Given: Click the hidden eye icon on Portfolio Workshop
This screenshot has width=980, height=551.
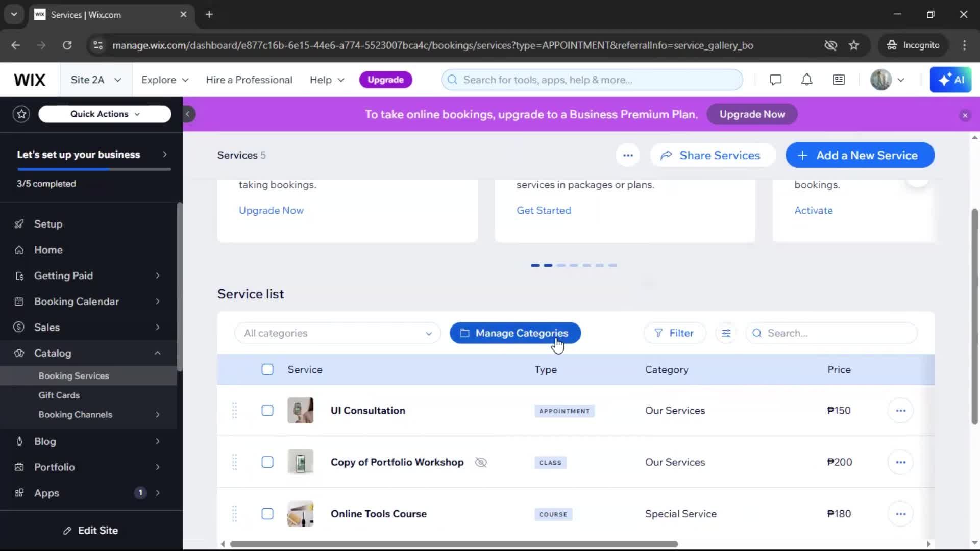Looking at the screenshot, I should click(481, 462).
